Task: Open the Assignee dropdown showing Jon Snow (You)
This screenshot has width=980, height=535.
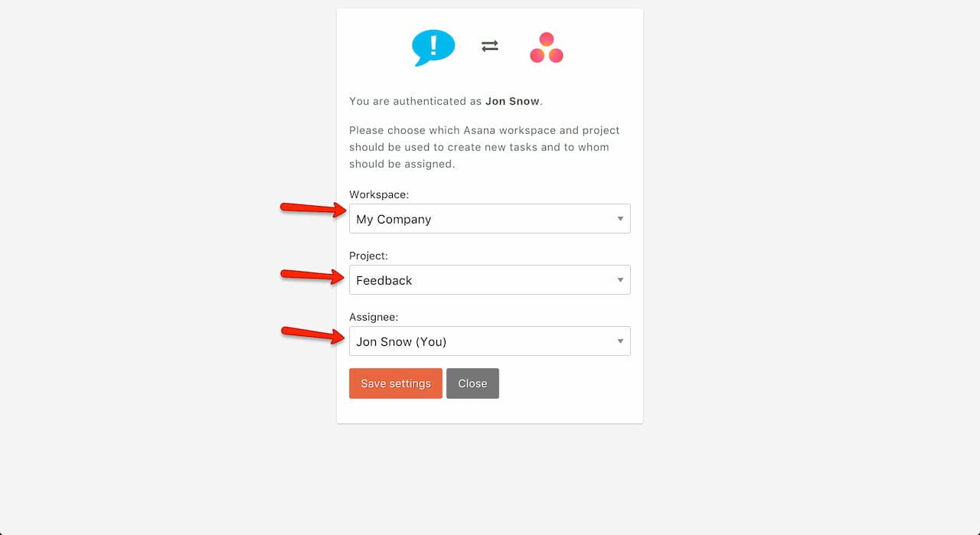Action: point(482,341)
